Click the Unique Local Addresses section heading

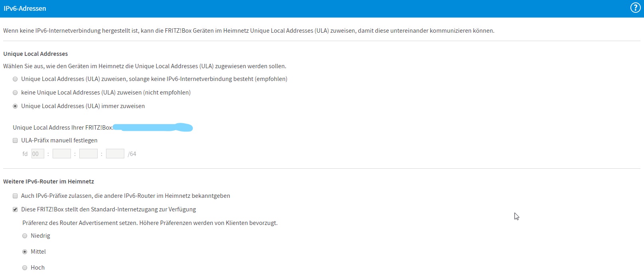point(35,54)
